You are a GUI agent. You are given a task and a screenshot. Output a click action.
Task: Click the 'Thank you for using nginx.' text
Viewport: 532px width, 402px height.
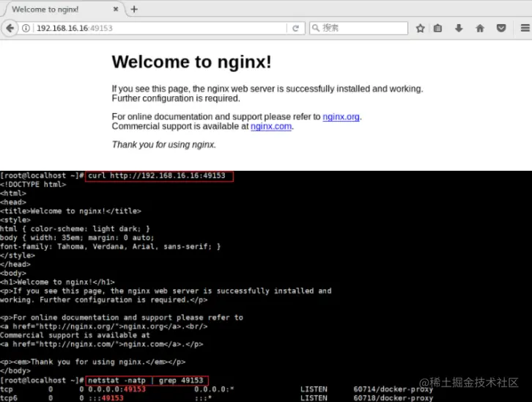pos(164,145)
